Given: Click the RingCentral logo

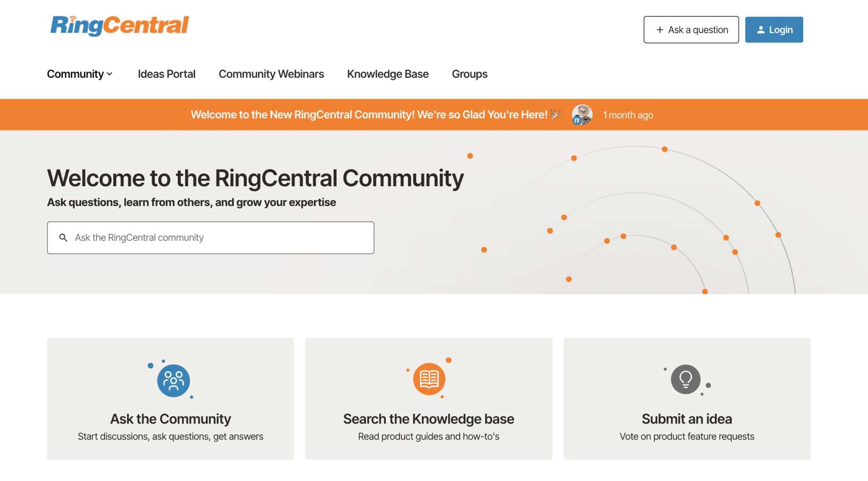Looking at the screenshot, I should [120, 25].
